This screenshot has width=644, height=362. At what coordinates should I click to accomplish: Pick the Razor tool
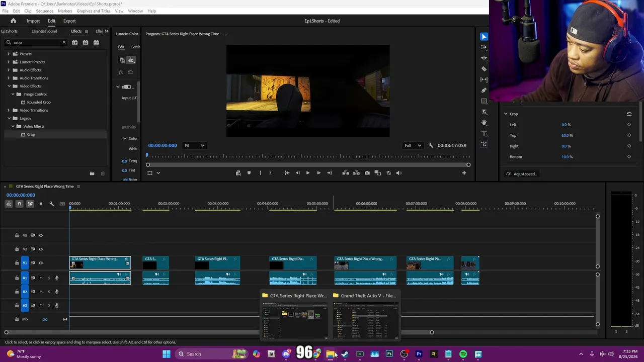tap(484, 69)
